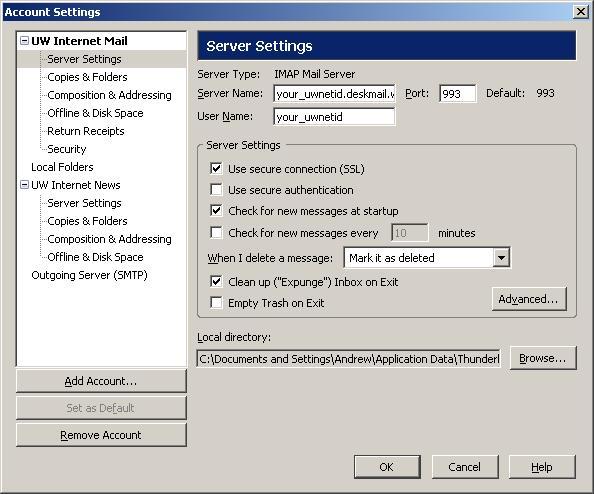
Task: Toggle Check for new messages at startup
Action: (x=216, y=211)
